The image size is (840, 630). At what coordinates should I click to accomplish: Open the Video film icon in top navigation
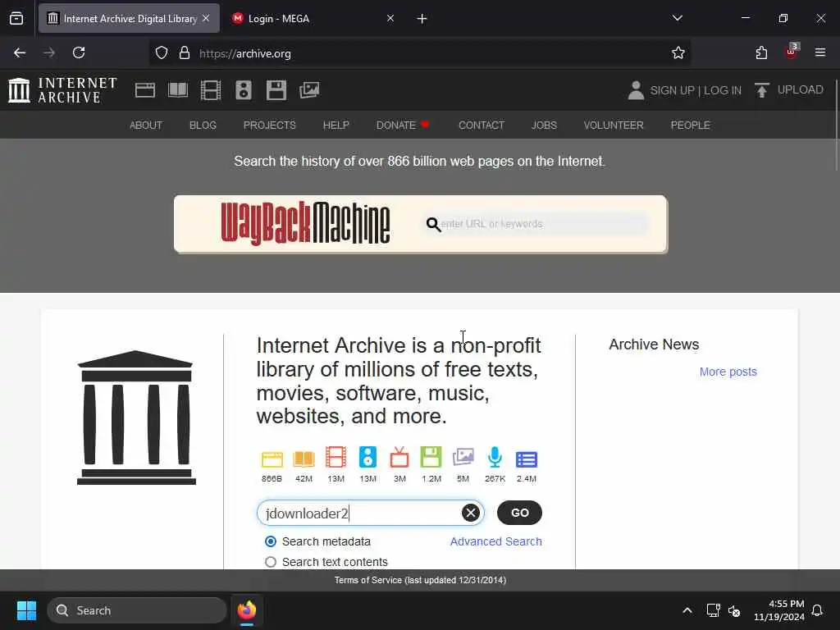[211, 90]
